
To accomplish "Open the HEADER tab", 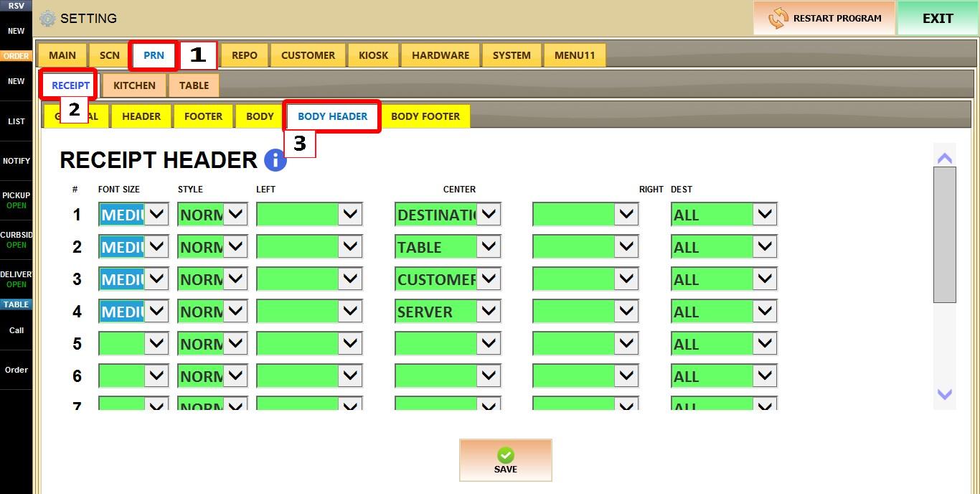I will click(141, 116).
